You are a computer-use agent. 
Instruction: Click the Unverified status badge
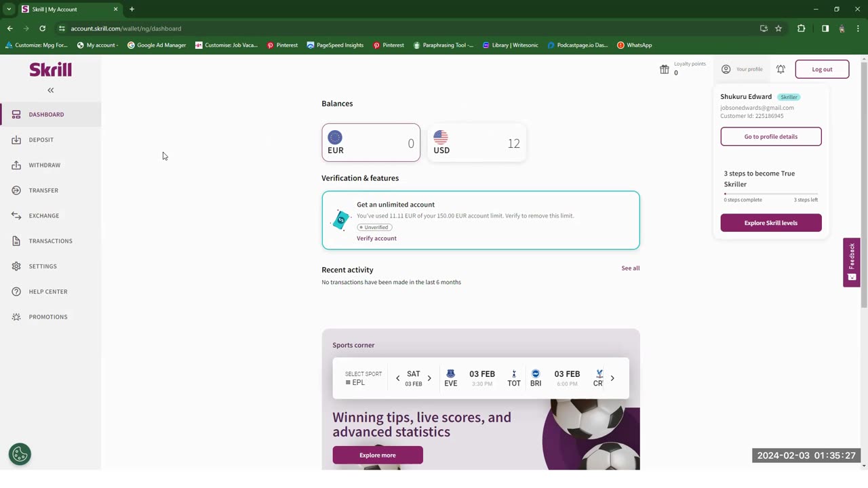(374, 227)
